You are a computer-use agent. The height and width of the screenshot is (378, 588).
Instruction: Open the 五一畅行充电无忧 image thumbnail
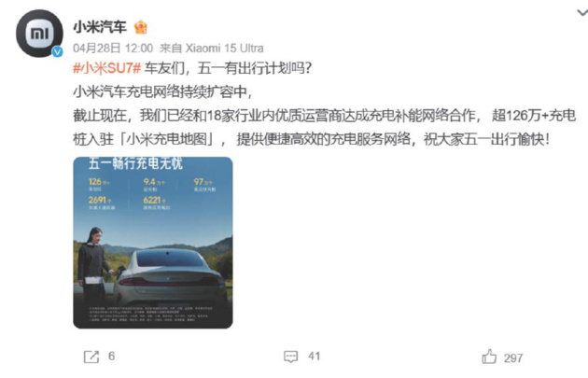click(153, 243)
